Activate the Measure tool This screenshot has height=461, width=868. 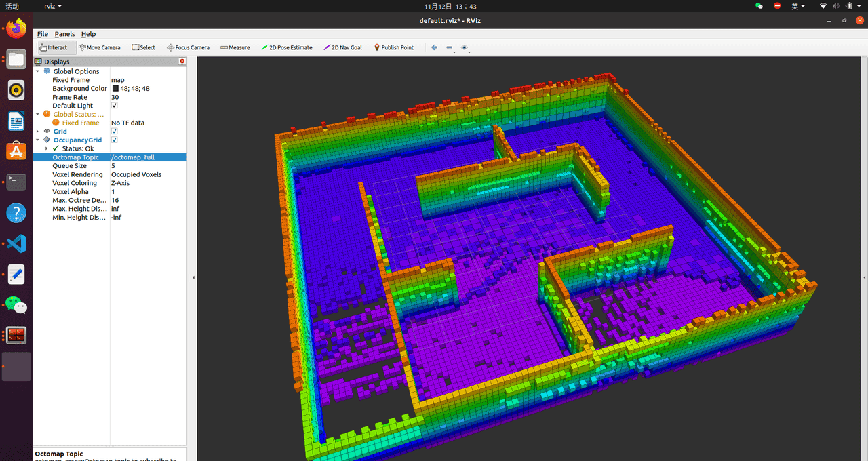(x=235, y=47)
